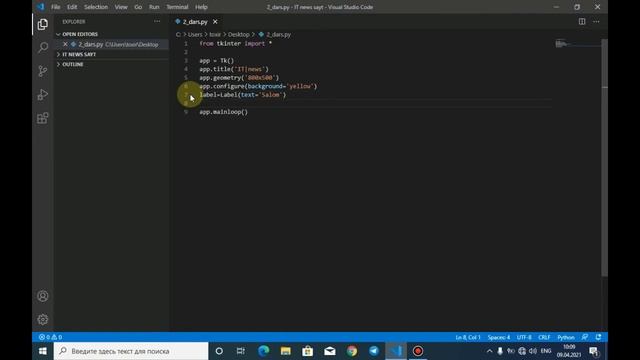Viewport: 640px width, 360px height.
Task: Click Ln 8, Col 1 in status bar
Action: tap(468, 337)
